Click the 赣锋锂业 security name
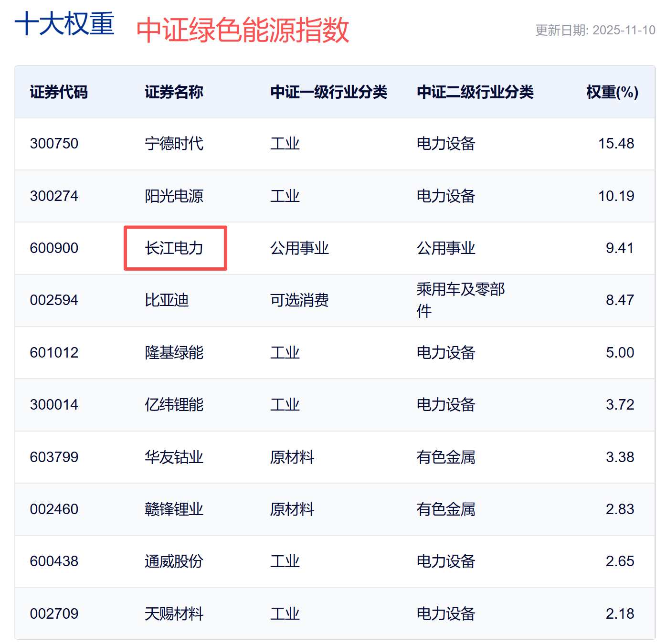The image size is (666, 644). (x=174, y=509)
